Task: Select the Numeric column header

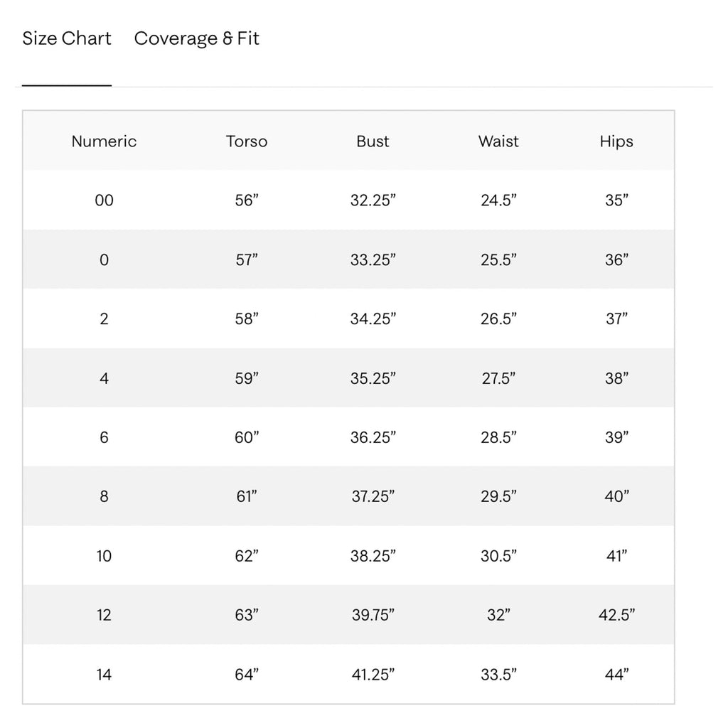Action: pos(104,141)
